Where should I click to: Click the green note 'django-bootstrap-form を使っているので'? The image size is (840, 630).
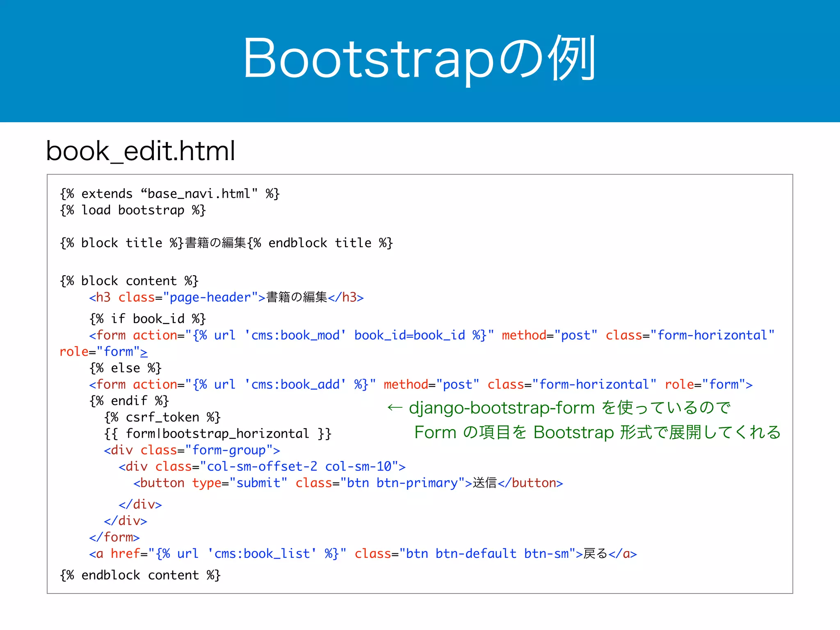point(559,408)
